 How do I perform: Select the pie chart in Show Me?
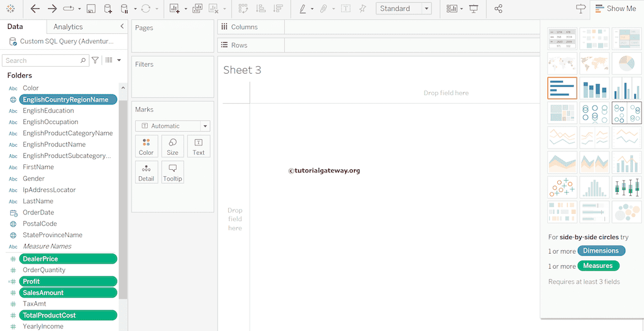626,64
